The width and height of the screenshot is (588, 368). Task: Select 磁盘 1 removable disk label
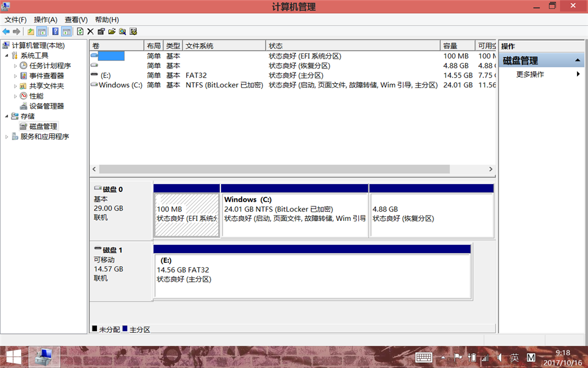pos(113,250)
